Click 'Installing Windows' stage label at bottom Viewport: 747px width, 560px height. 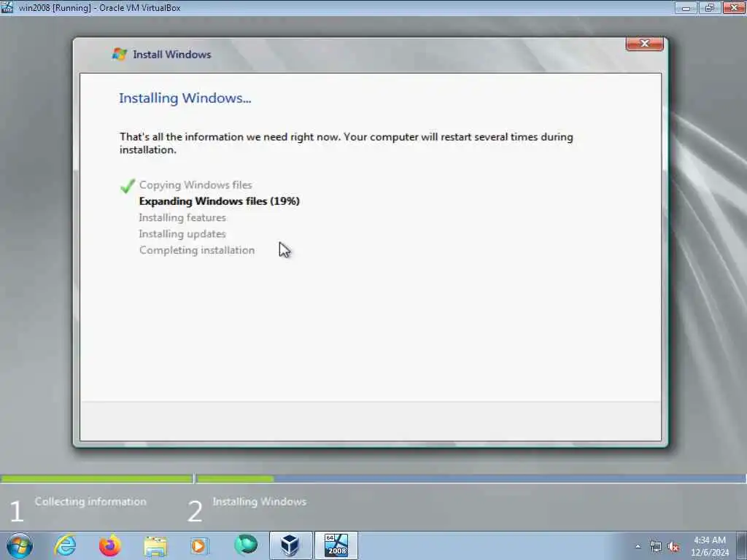coord(259,502)
